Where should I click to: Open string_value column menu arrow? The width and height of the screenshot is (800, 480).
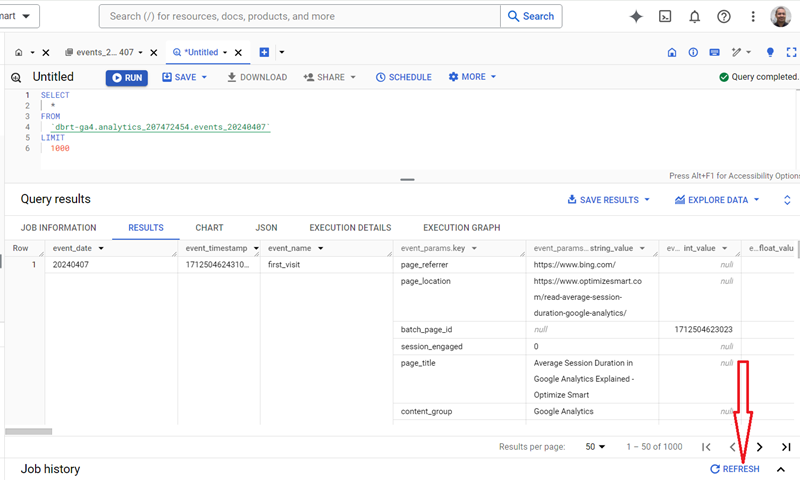coord(642,248)
